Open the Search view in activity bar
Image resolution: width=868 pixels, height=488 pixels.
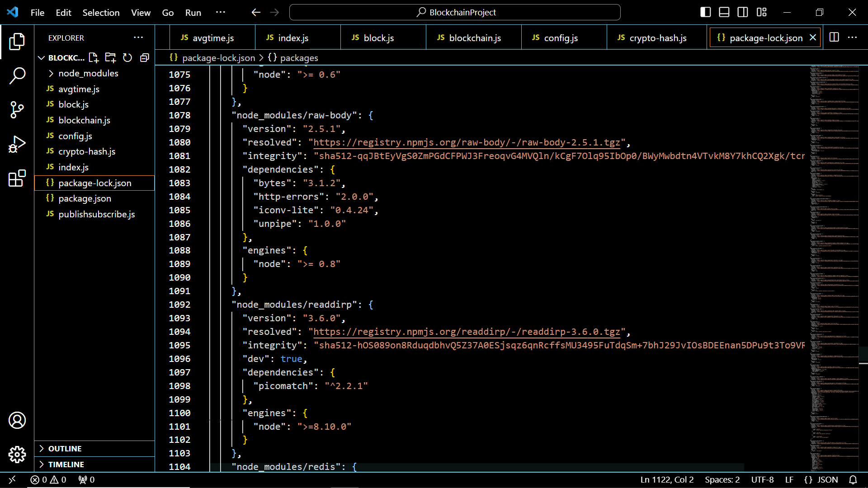pos(17,75)
